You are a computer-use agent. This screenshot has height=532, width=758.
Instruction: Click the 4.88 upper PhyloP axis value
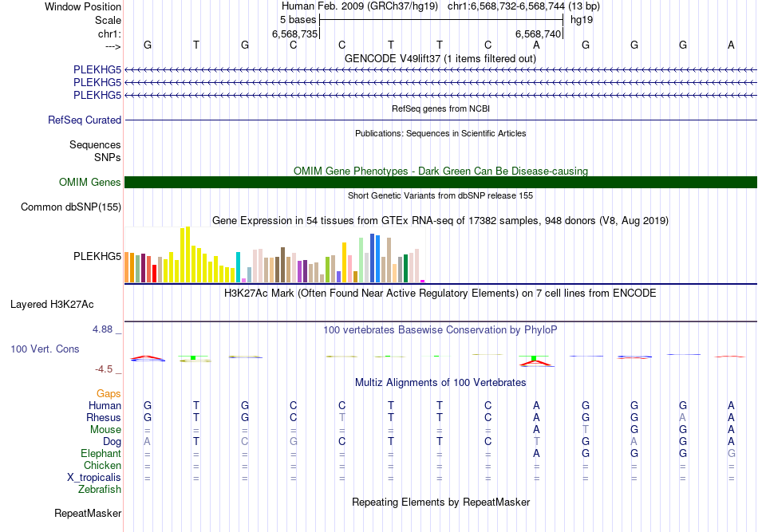102,329
